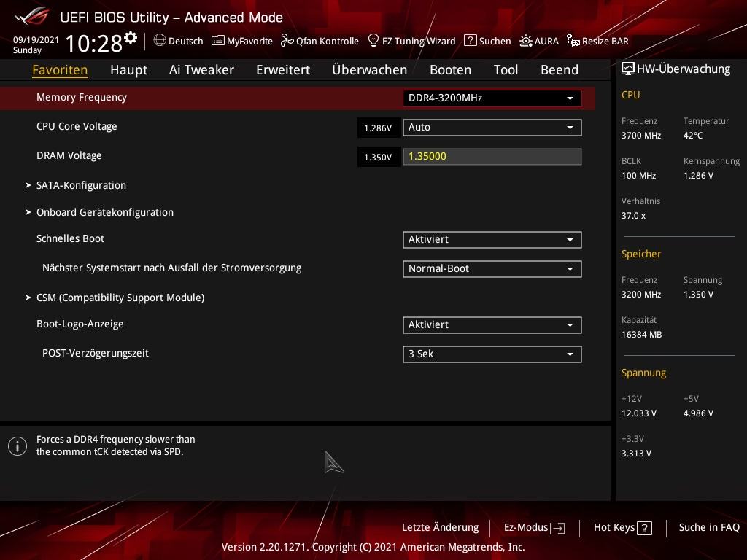Click the MyFavorite label

click(249, 42)
